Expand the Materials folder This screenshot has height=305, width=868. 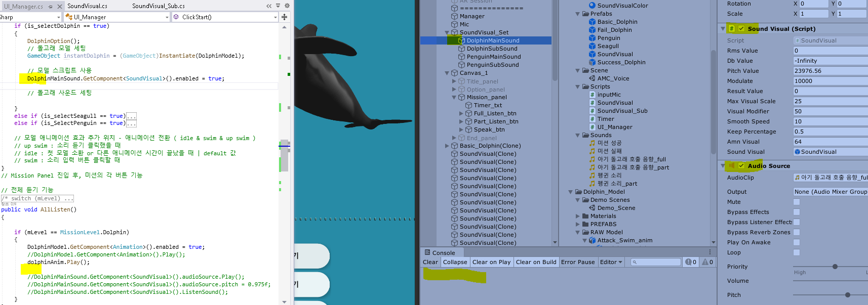(578, 216)
